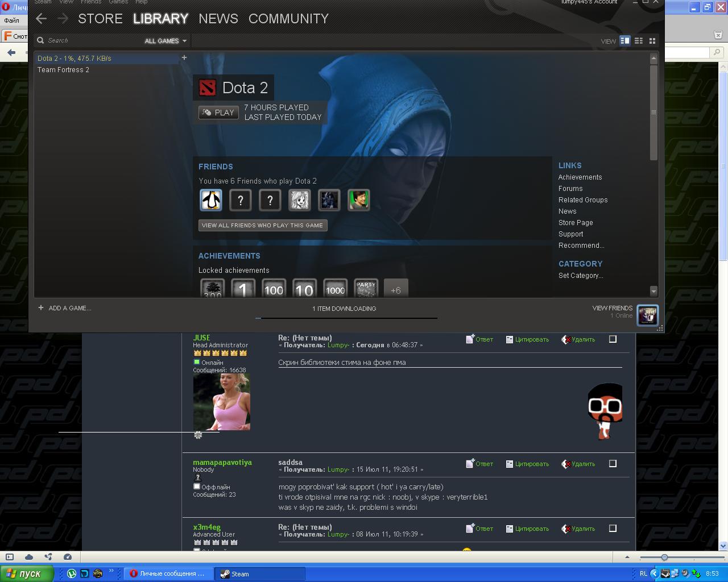728x582 pixels.
Task: Open the COMMUNITY tab in Steam
Action: coord(288,19)
